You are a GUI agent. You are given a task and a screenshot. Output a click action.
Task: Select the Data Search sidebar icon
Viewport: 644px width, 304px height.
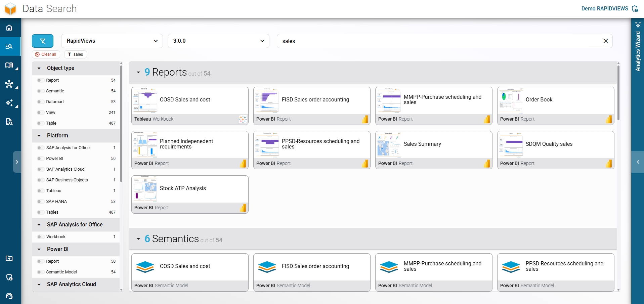point(9,46)
